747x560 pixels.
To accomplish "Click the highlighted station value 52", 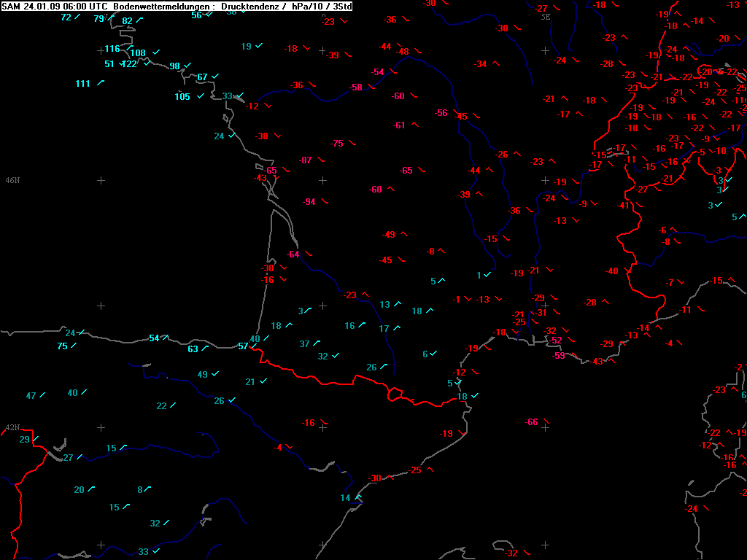I will [557, 340].
